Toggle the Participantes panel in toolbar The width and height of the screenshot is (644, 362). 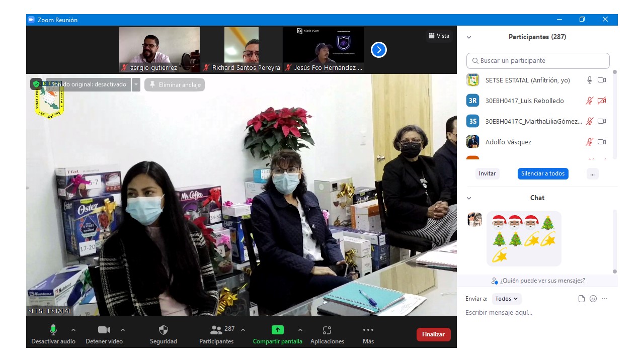pos(216,330)
